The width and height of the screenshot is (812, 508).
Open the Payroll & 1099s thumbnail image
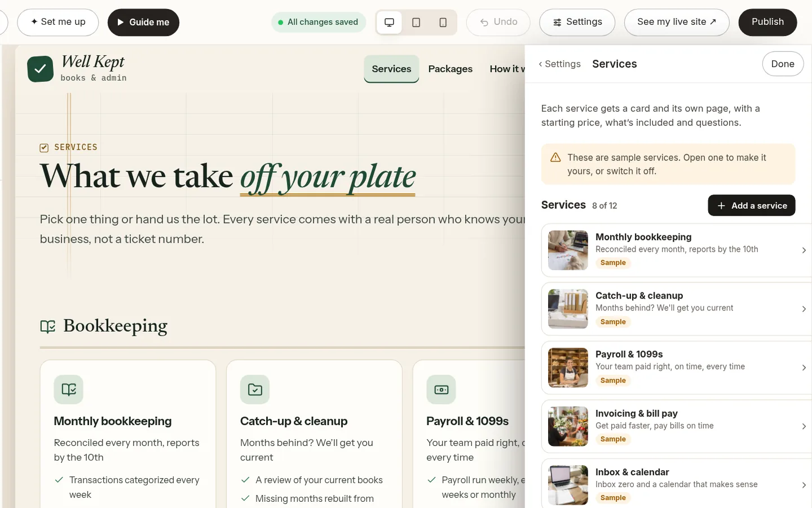click(x=568, y=367)
